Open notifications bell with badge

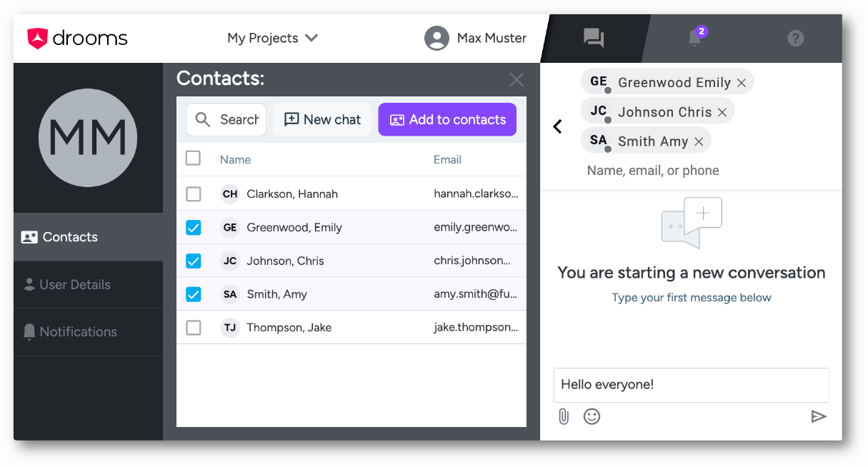(695, 38)
